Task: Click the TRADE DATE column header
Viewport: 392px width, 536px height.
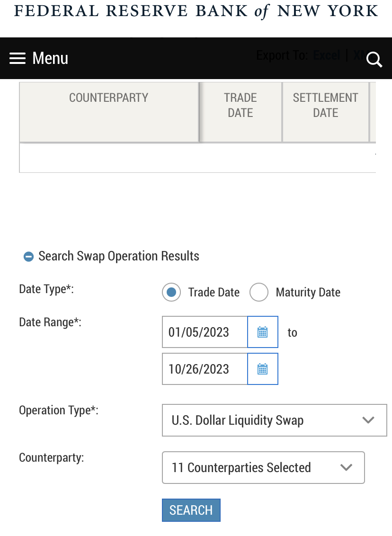Action: tap(241, 112)
